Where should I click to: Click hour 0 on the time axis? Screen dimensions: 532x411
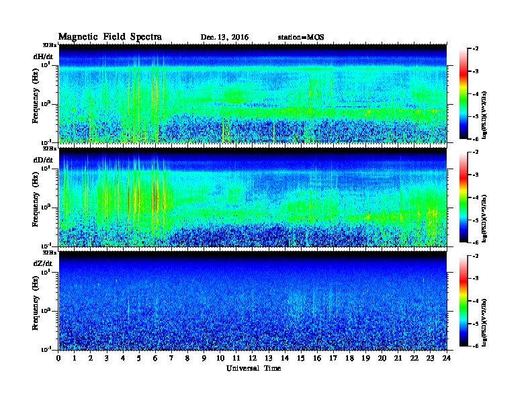point(58,359)
